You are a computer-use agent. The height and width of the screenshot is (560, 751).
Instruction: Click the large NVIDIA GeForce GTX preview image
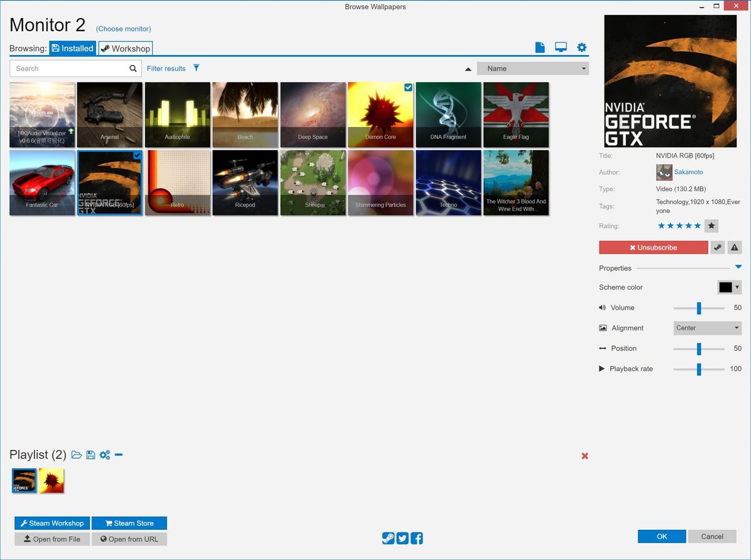click(670, 81)
